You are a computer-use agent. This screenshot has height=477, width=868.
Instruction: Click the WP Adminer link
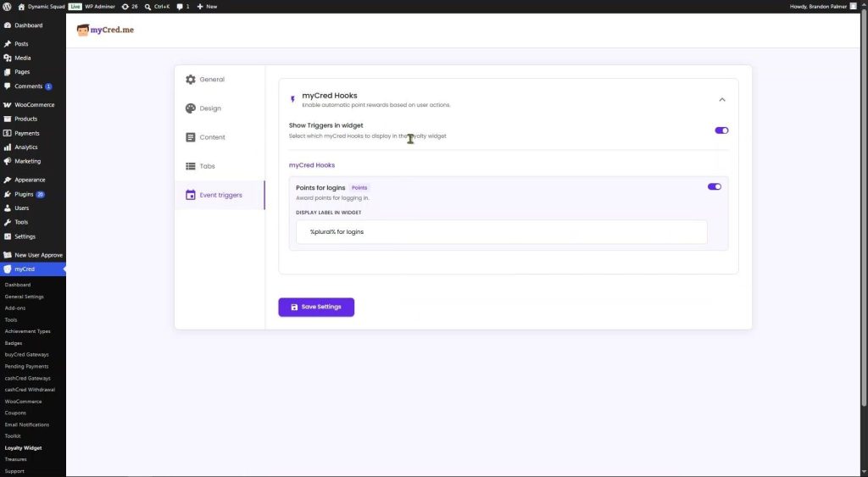point(100,7)
